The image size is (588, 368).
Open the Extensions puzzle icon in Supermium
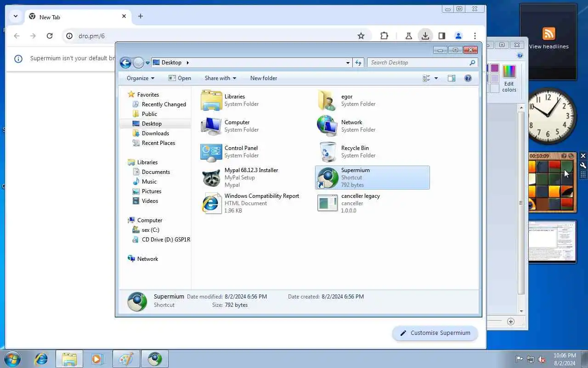click(x=384, y=36)
